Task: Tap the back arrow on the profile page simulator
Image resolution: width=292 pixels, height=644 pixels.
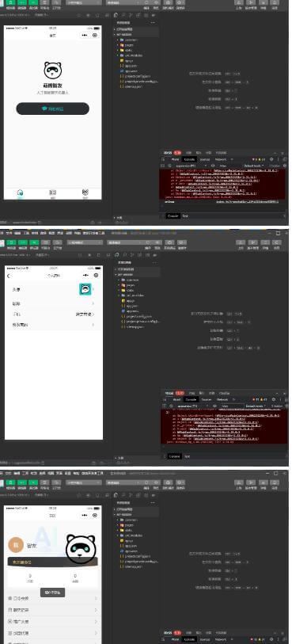Action: (x=8, y=276)
